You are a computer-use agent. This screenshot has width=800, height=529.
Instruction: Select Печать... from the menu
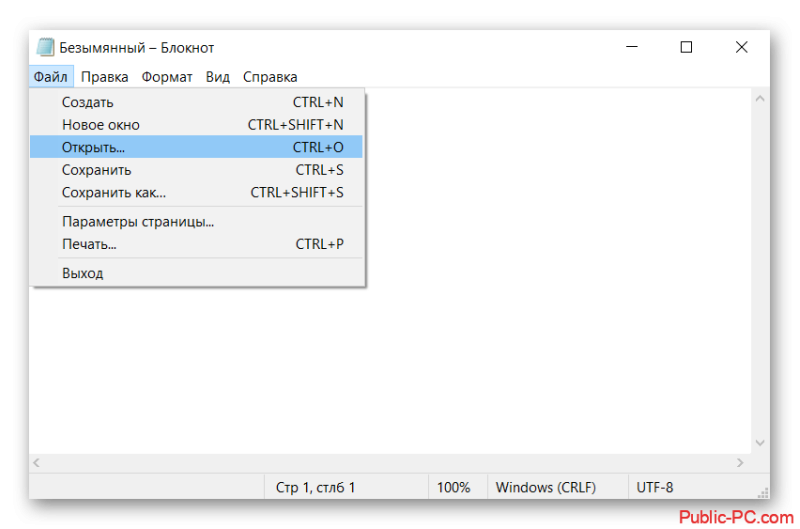pos(196,244)
